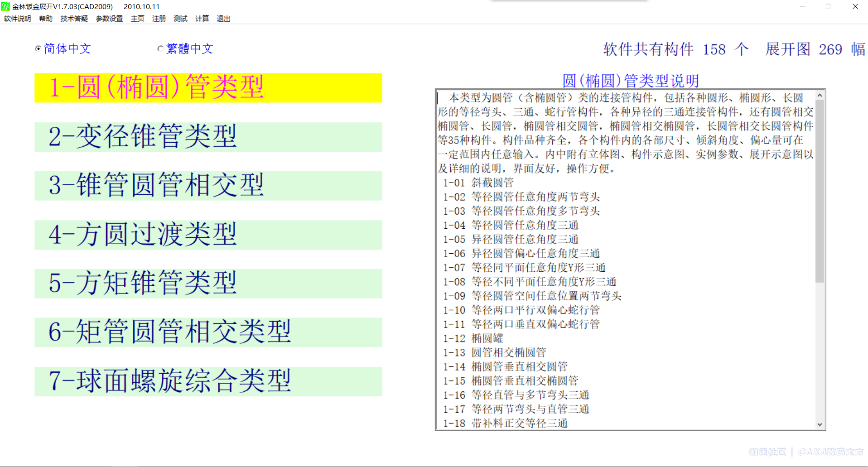Launch the 计算 function
The width and height of the screenshot is (868, 467).
[x=201, y=19]
